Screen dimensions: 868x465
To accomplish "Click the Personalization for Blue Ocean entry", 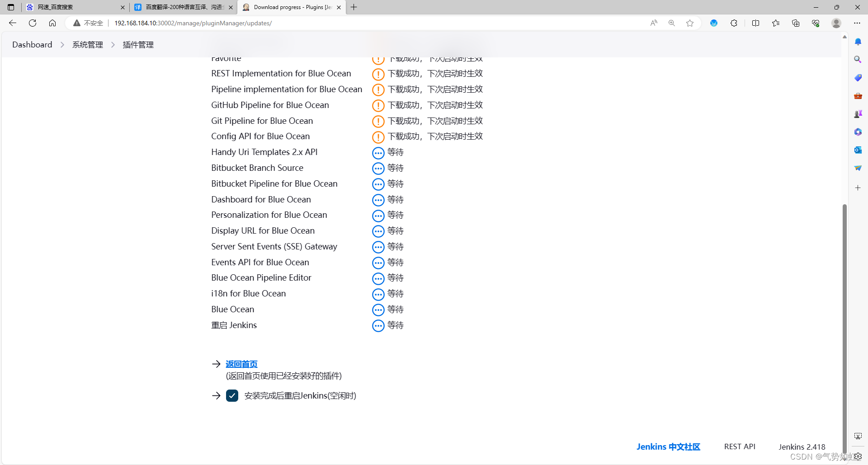I will click(269, 215).
